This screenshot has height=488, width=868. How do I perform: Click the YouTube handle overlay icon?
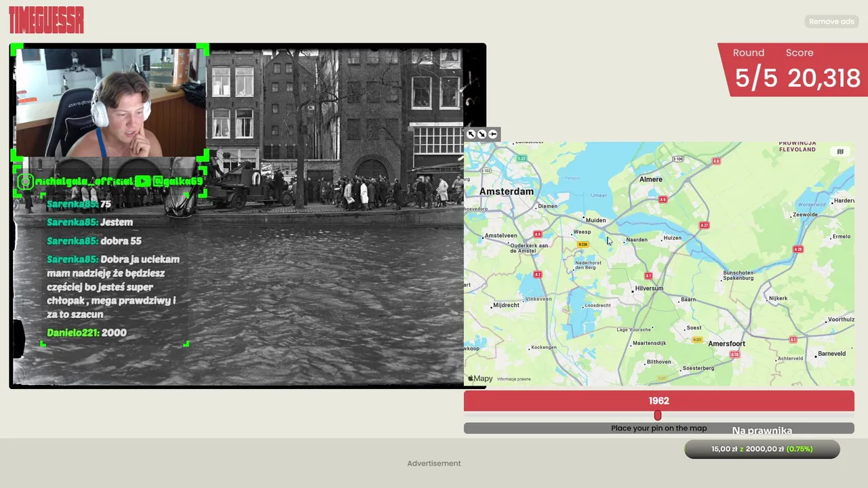142,181
